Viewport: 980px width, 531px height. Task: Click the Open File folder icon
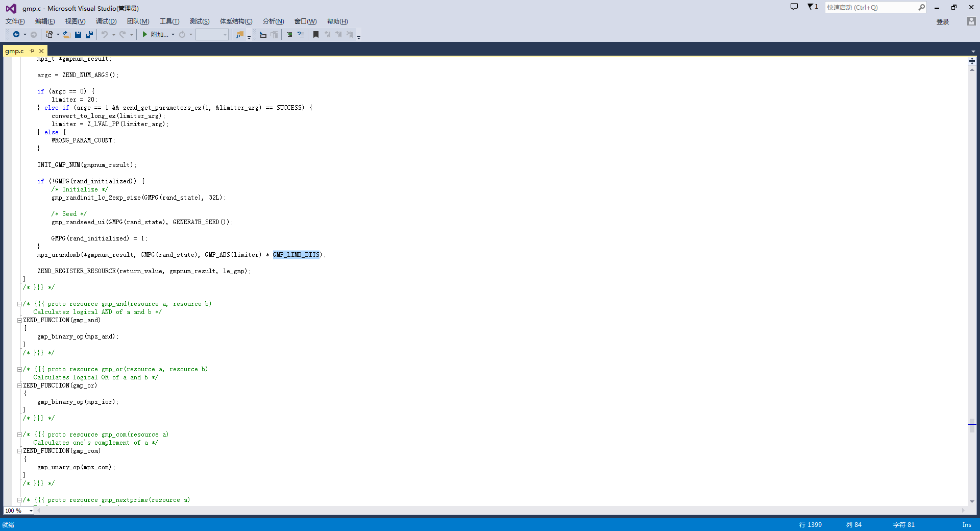point(66,35)
